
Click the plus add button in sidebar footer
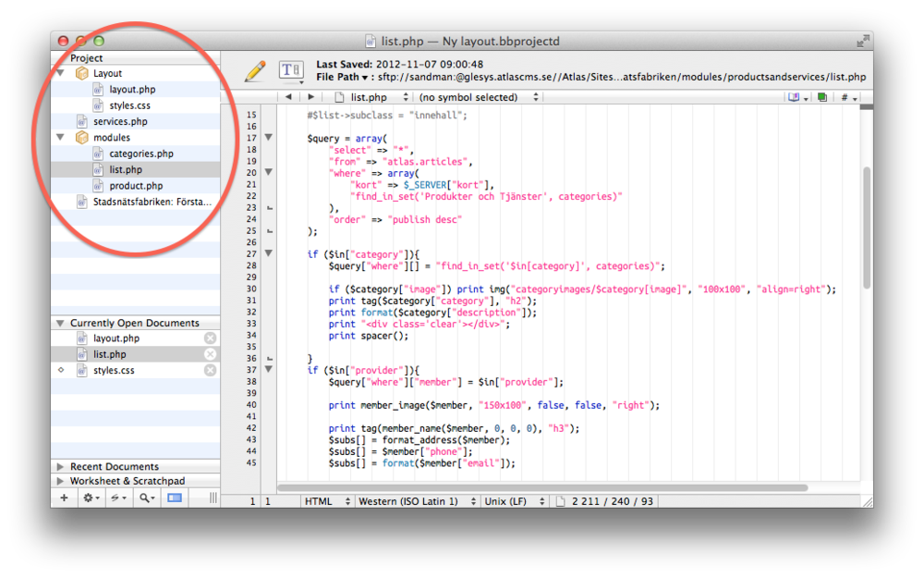point(64,498)
